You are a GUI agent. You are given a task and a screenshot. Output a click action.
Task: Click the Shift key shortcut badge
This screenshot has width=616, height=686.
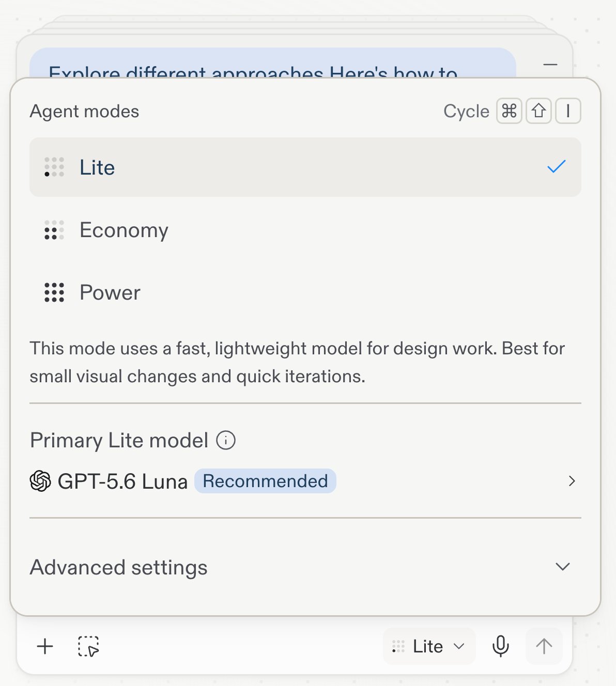[539, 111]
